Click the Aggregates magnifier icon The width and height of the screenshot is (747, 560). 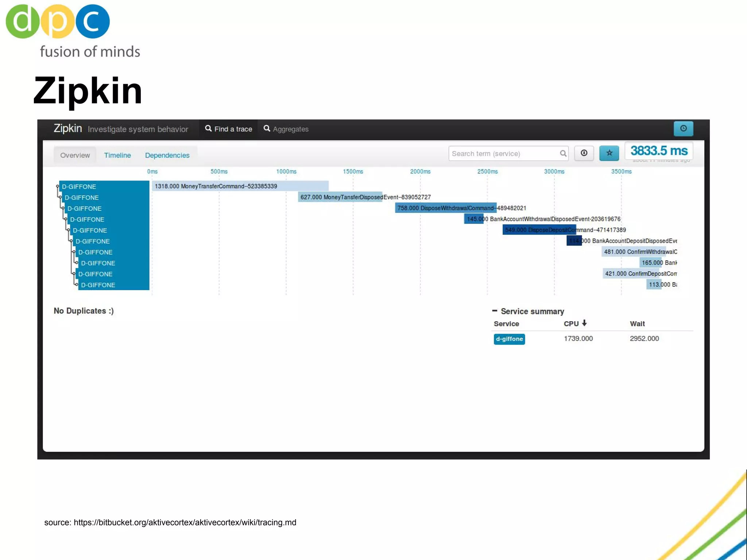[267, 128]
